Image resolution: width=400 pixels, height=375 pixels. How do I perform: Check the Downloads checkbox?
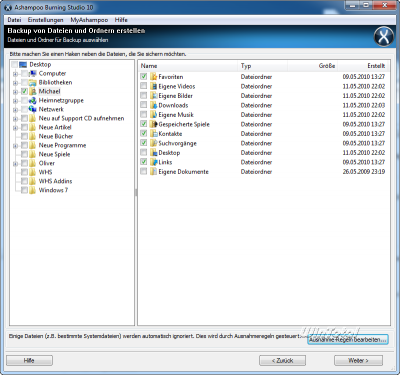coord(144,105)
